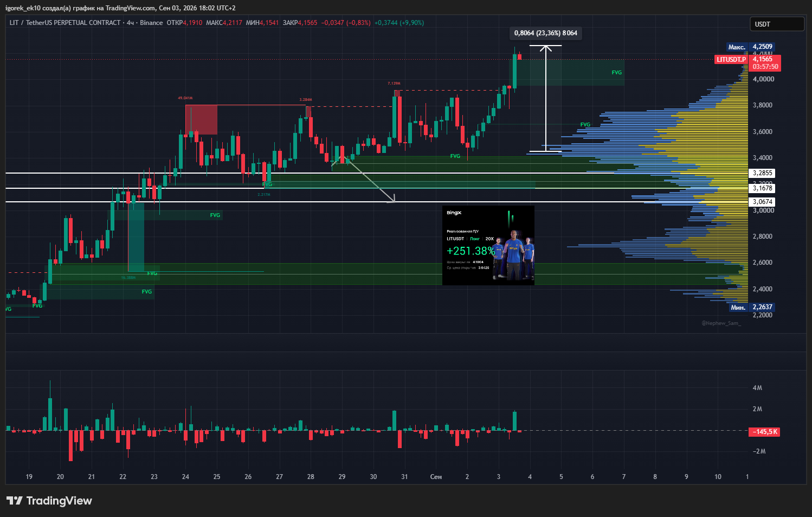Click the current price label 4,1565
This screenshot has width=812, height=517.
763,59
